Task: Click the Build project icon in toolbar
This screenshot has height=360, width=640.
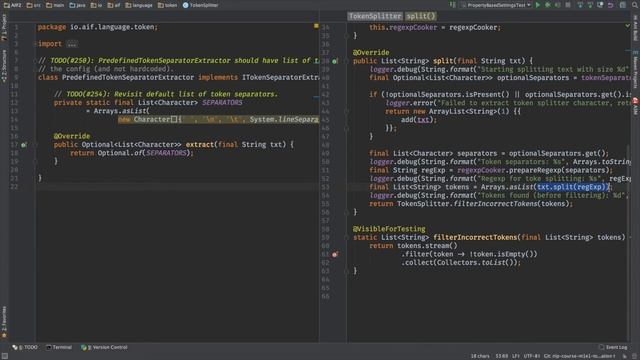Action: point(452,5)
